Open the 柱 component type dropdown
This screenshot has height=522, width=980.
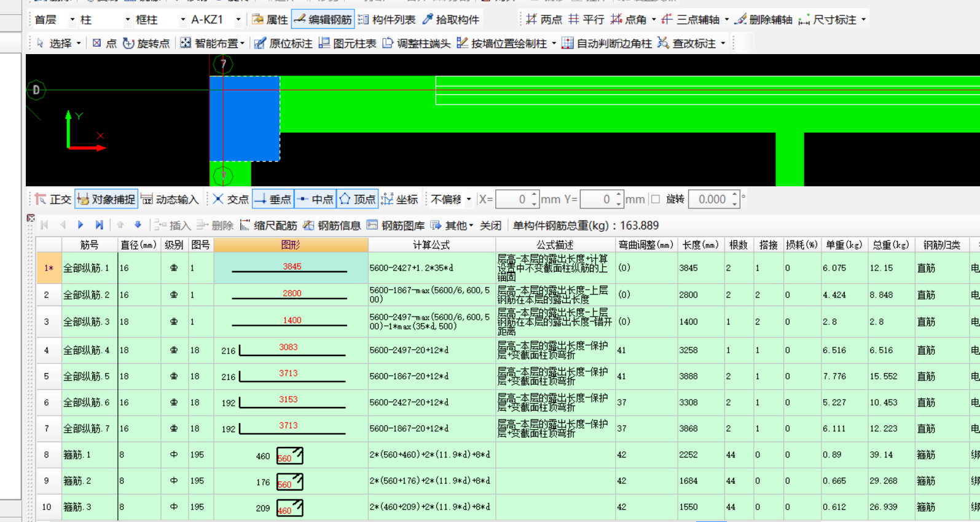128,20
